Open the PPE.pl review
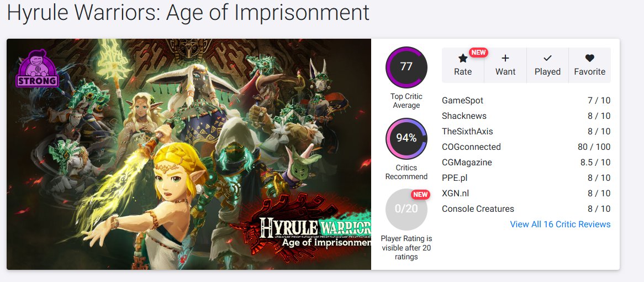Viewport: 644px width, 282px height. [455, 178]
